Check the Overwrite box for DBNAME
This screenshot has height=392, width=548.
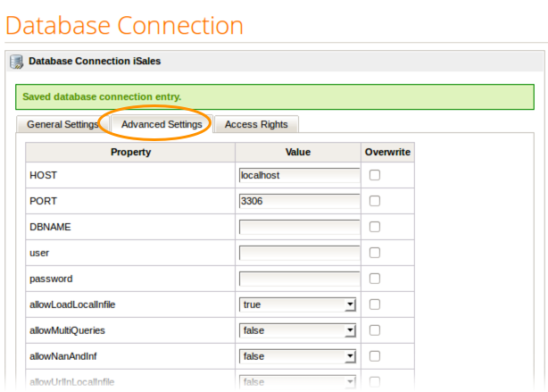point(375,227)
